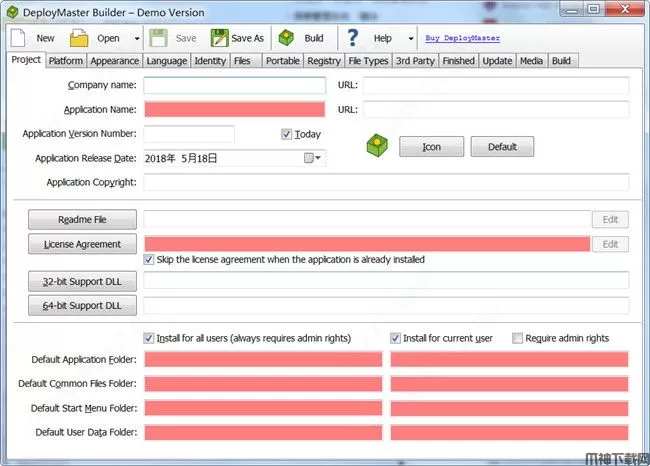Click the green Build cube icon
The width and height of the screenshot is (650, 466).
(x=286, y=38)
